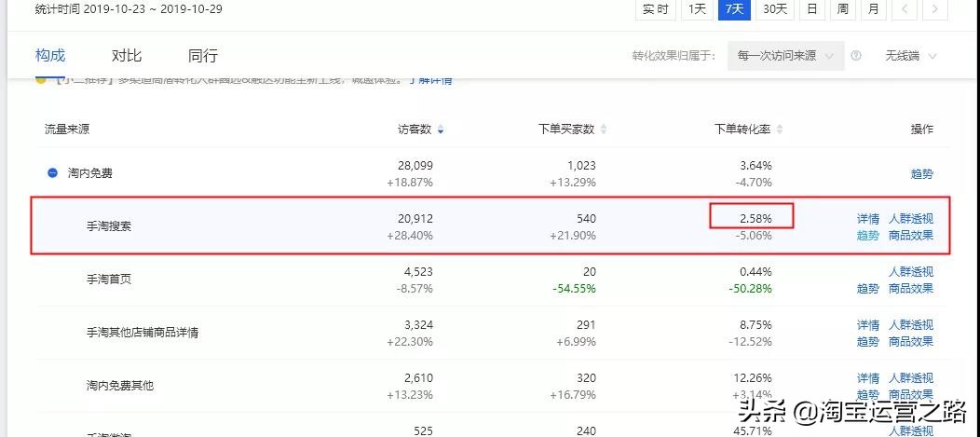Go to next period arrow

[935, 9]
